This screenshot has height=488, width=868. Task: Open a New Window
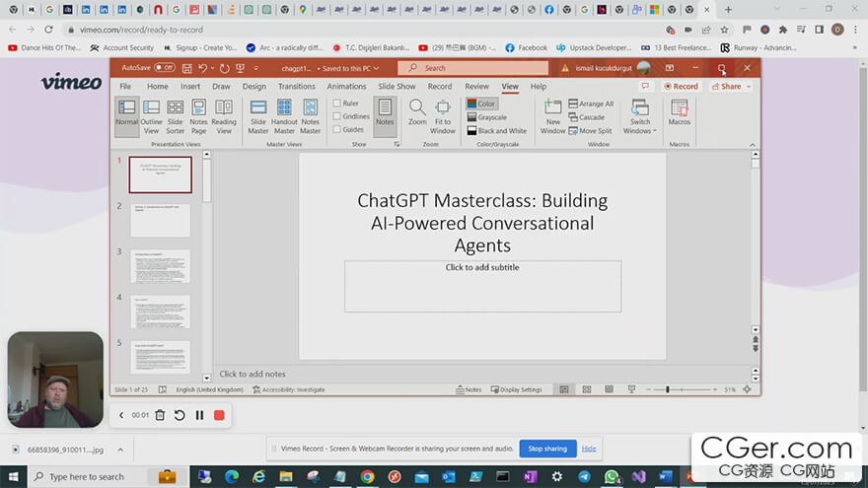click(x=552, y=116)
